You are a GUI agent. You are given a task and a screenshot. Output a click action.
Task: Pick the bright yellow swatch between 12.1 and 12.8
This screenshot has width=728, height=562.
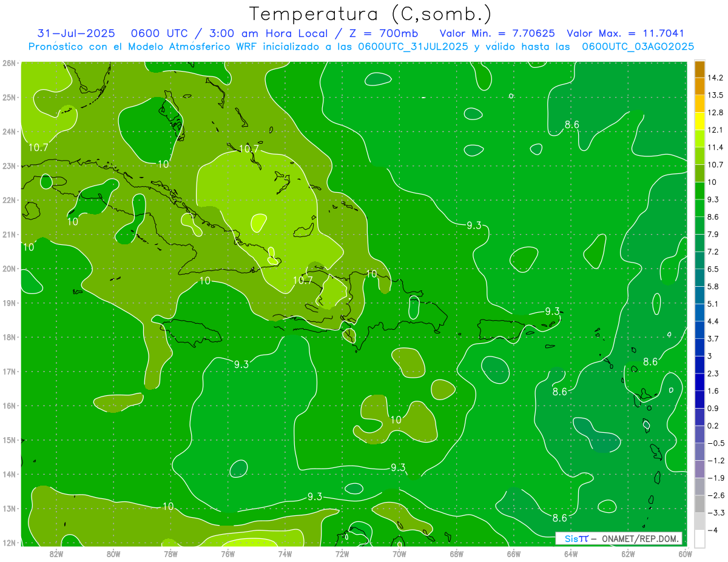(x=699, y=121)
